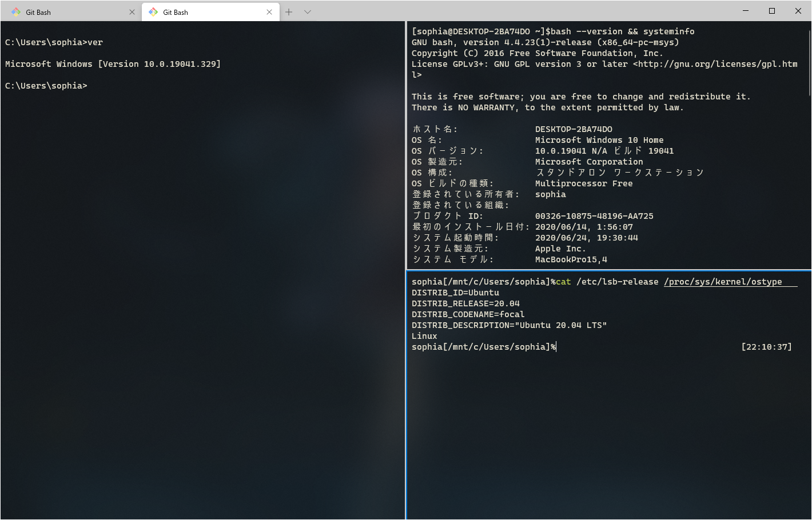Click the Git Bash icon on the active tab
This screenshot has height=520, width=812.
point(153,11)
